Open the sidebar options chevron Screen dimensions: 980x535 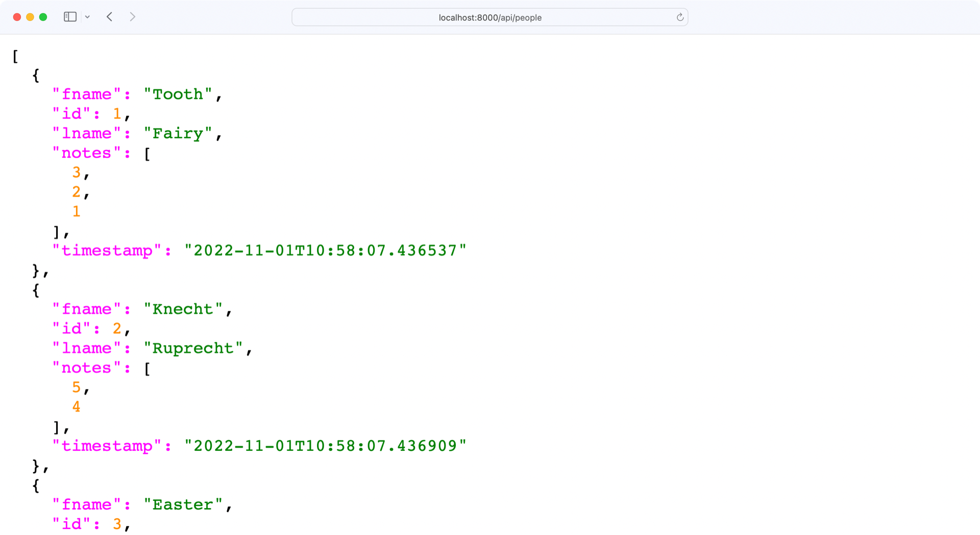coord(87,17)
